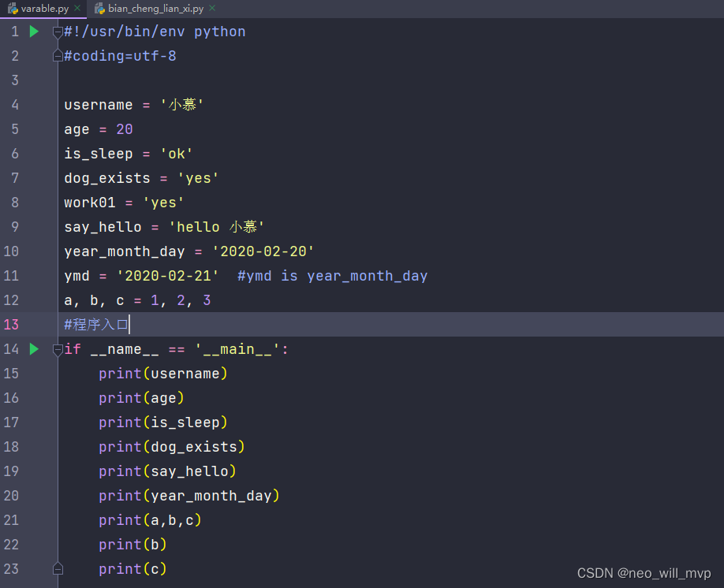Close the varable.py tab with its X
Viewport: 724px width, 588px height.
point(77,8)
